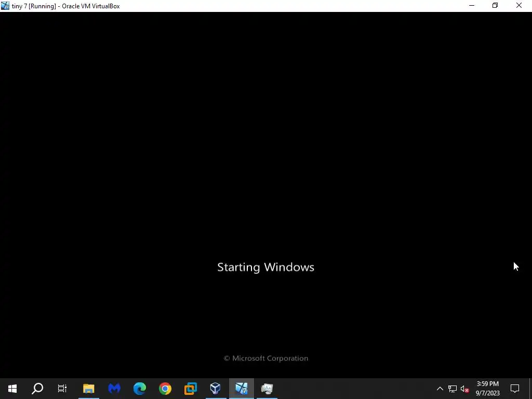Screen dimensions: 532x399
Task: Click the muted volume tray icon
Action: pyautogui.click(x=465, y=389)
